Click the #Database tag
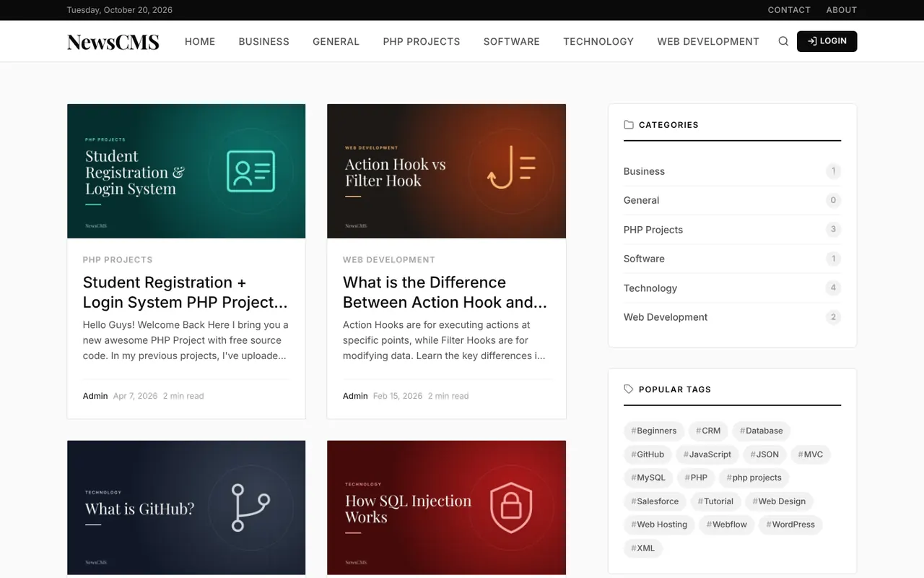 762,431
